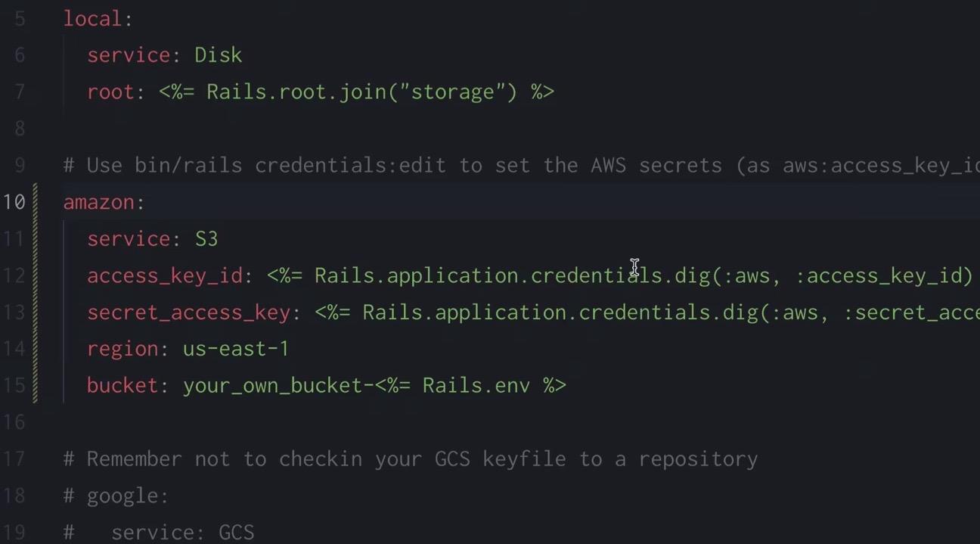980x544 pixels.
Task: Click the "your_own_bucket" bucket value
Action: 272,385
